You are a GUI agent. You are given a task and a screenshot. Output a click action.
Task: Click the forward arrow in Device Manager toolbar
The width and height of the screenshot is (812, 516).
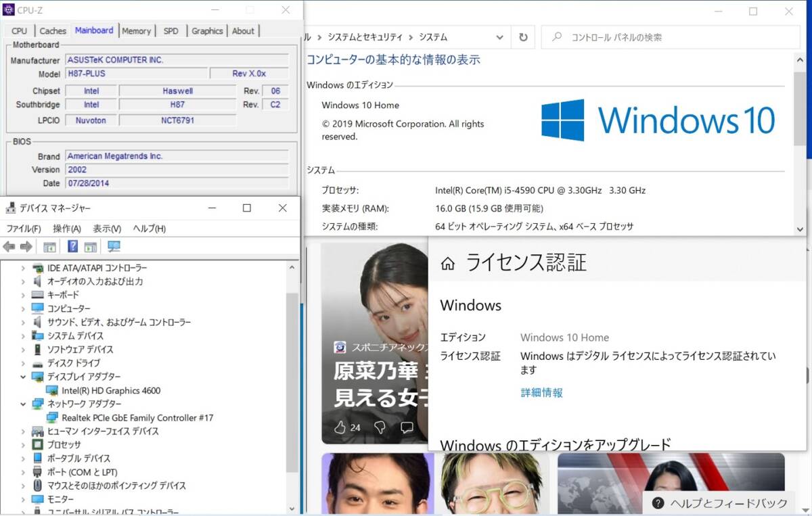26,246
